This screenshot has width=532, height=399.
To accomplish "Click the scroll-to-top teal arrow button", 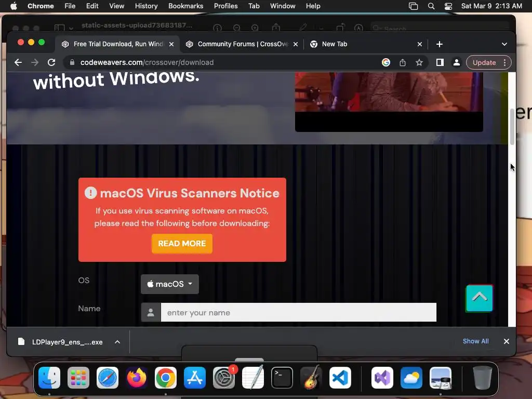I will (479, 298).
